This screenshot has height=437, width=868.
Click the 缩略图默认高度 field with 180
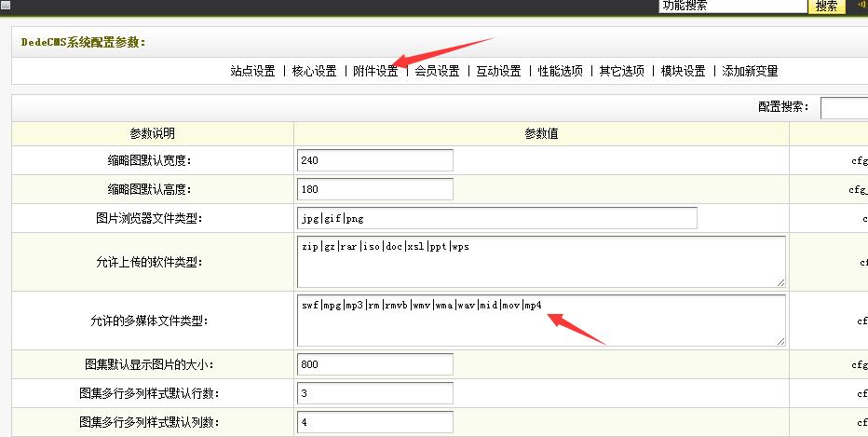point(374,189)
